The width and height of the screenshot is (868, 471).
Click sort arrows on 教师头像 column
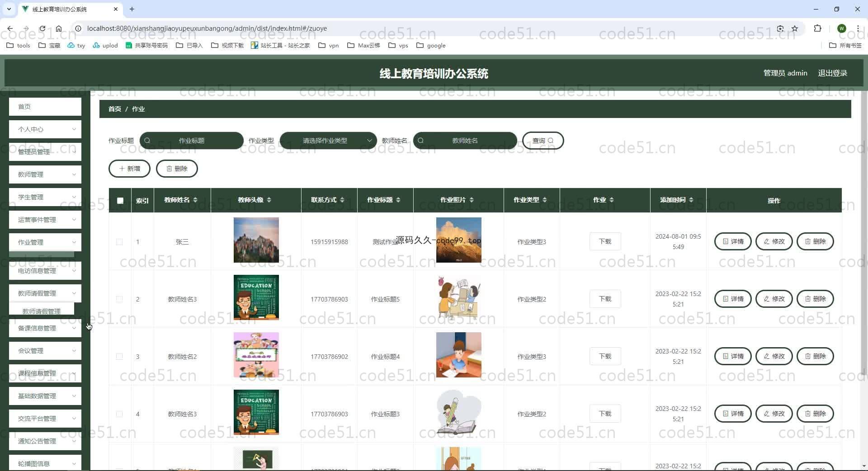coord(269,200)
